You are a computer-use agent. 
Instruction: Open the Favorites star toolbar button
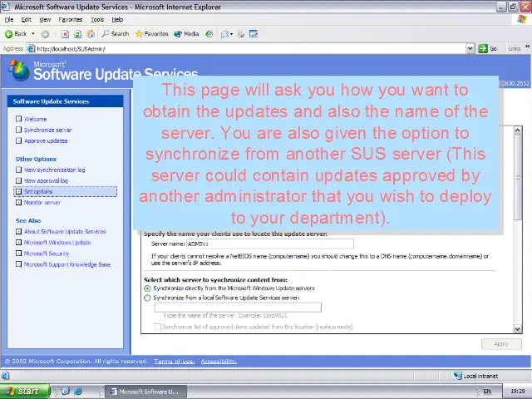tap(151, 33)
